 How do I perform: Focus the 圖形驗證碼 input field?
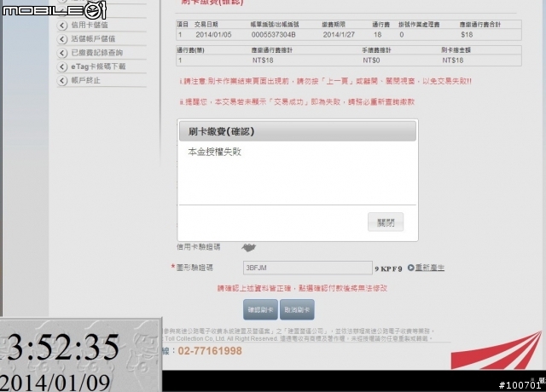pyautogui.click(x=308, y=268)
